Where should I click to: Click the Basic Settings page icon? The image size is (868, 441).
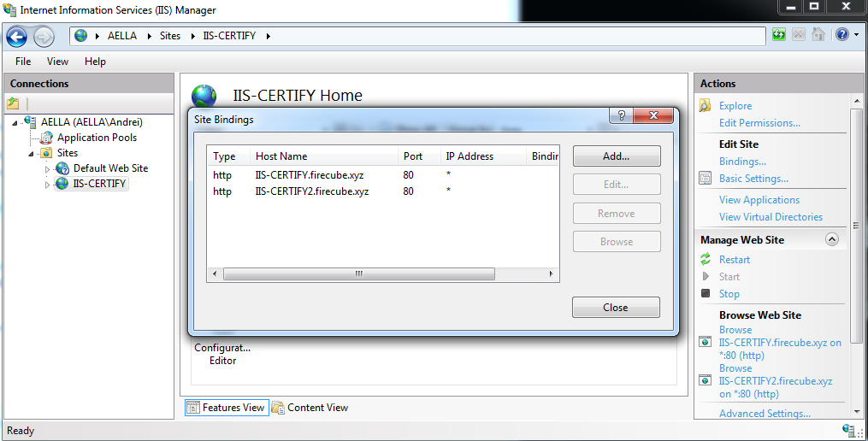tap(706, 178)
